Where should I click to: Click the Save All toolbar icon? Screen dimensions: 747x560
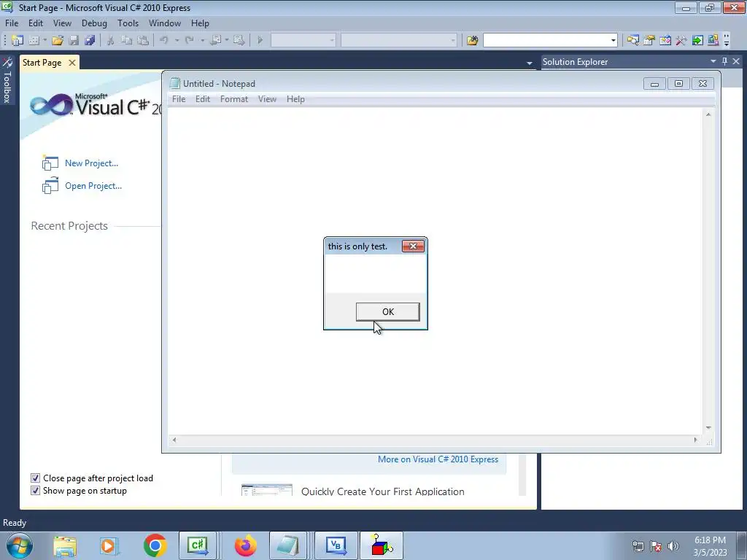[x=90, y=41]
